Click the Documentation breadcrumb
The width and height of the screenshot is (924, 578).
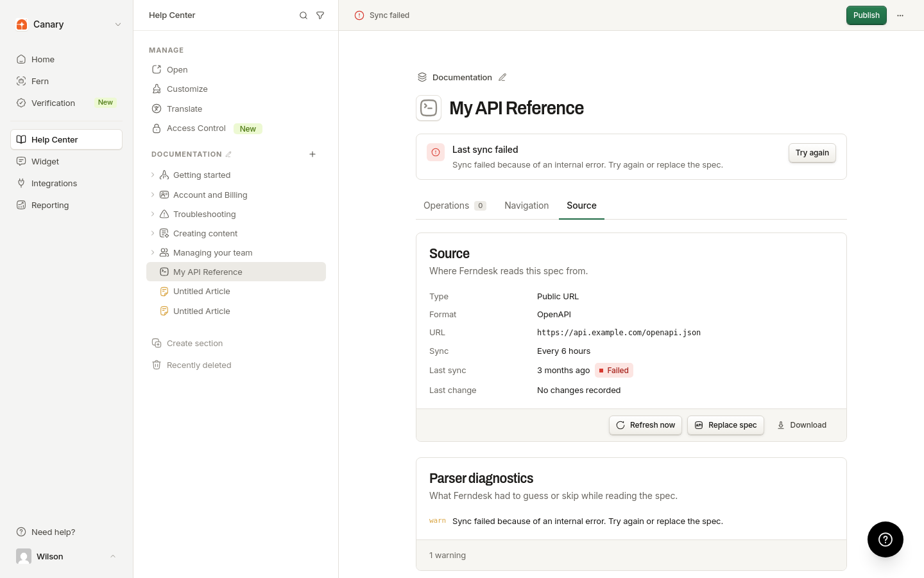tap(462, 77)
